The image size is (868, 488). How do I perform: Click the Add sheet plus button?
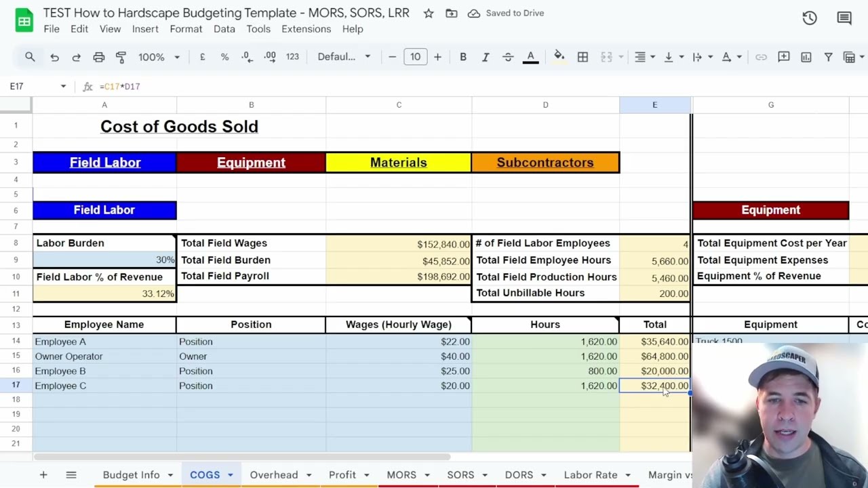43,475
